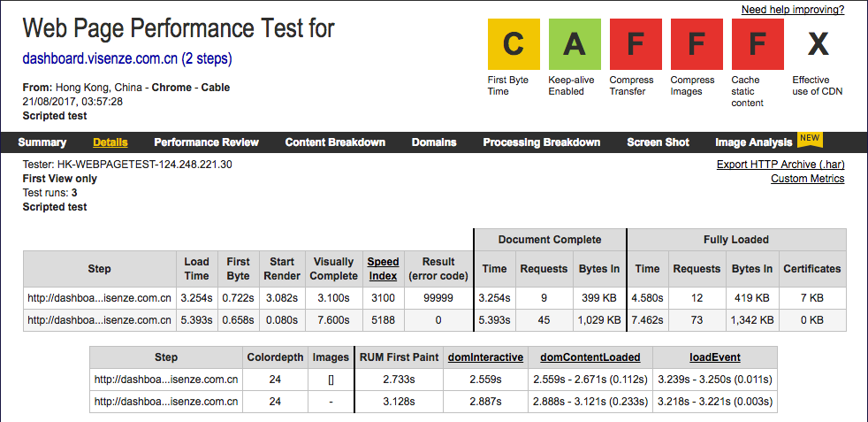Viewport: 868px width, 422px height.
Task: Click the Compress Images grade F box
Action: pyautogui.click(x=697, y=44)
